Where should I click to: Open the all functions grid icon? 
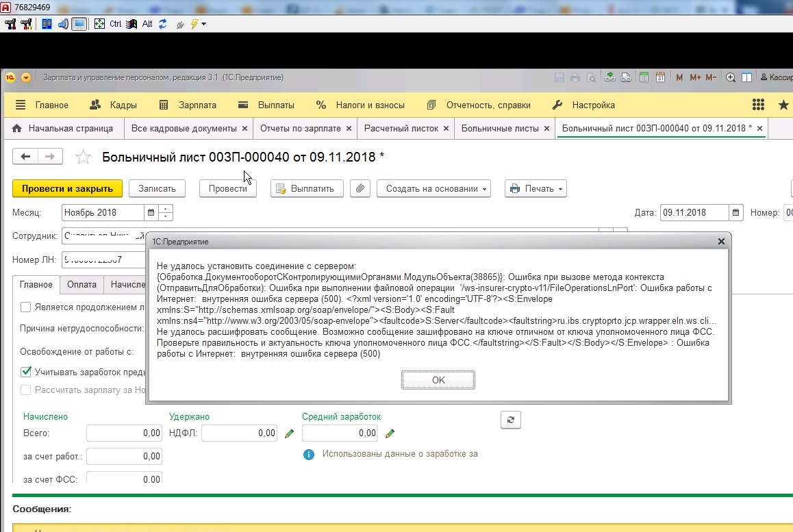point(758,105)
